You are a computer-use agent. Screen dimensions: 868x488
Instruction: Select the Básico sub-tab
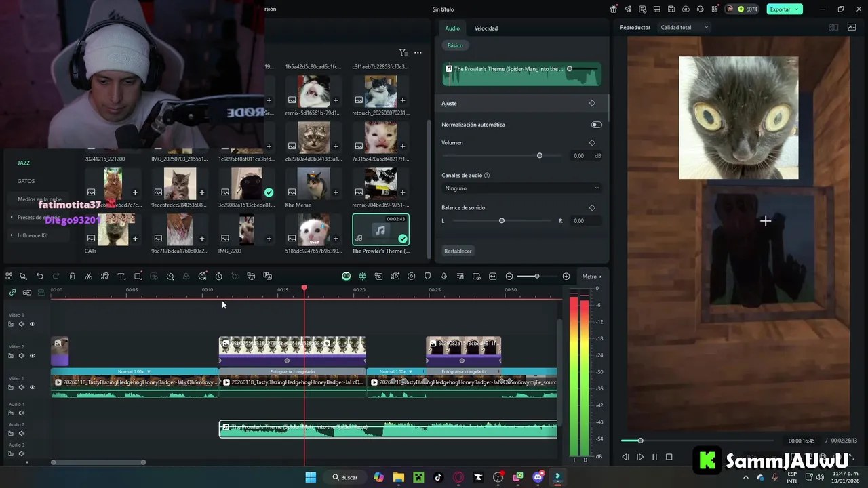pyautogui.click(x=455, y=45)
